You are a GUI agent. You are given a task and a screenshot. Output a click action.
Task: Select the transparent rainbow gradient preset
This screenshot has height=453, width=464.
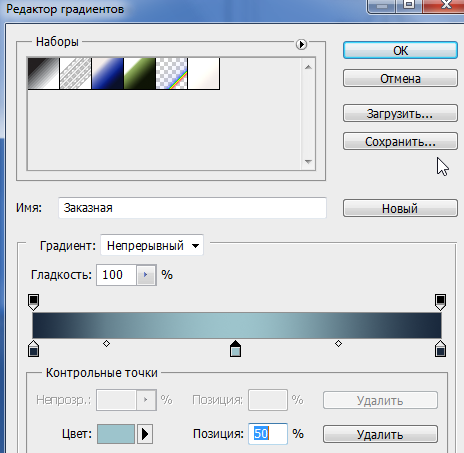pyautogui.click(x=171, y=73)
